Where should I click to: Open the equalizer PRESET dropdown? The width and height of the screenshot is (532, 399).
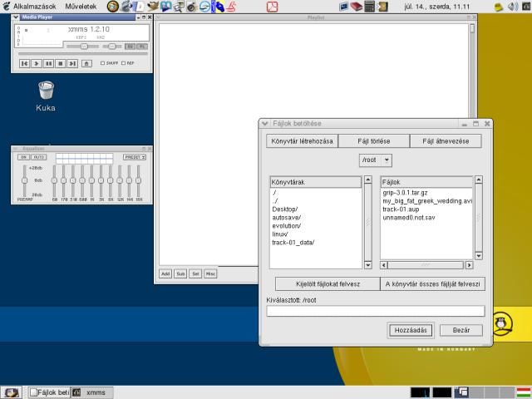(x=135, y=156)
